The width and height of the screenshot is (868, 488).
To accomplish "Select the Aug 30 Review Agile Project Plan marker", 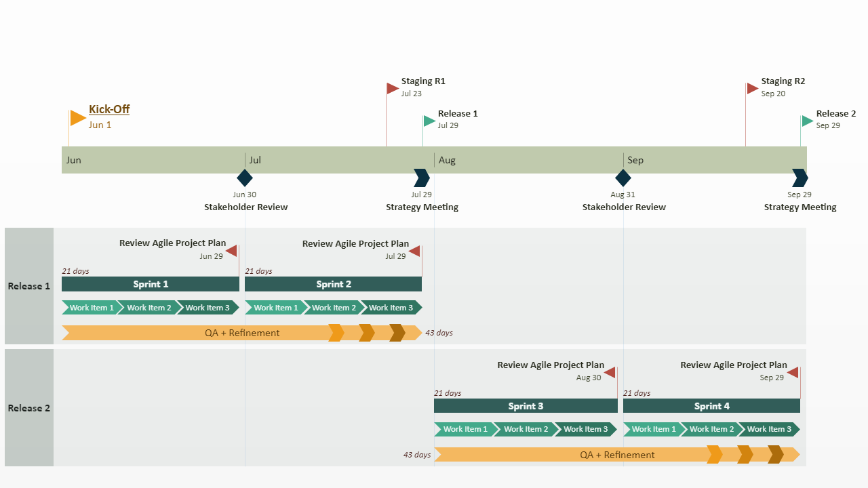I will coord(609,372).
